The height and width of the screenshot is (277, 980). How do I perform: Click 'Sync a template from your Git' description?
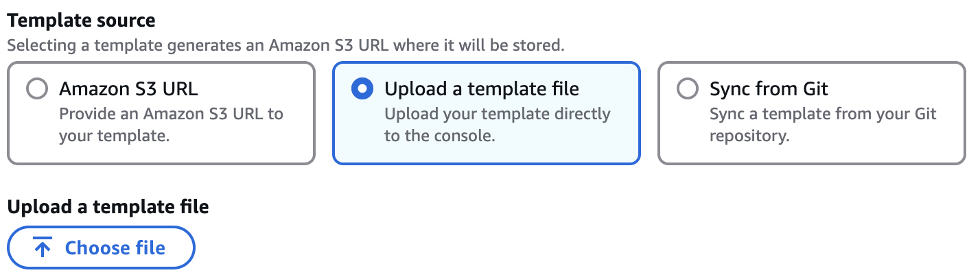tap(823, 113)
